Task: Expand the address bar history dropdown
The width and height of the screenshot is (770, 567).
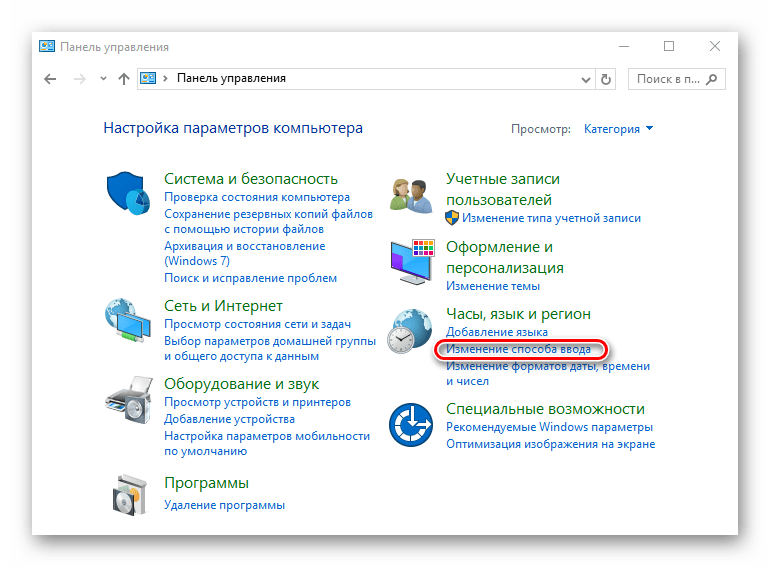Action: point(585,79)
